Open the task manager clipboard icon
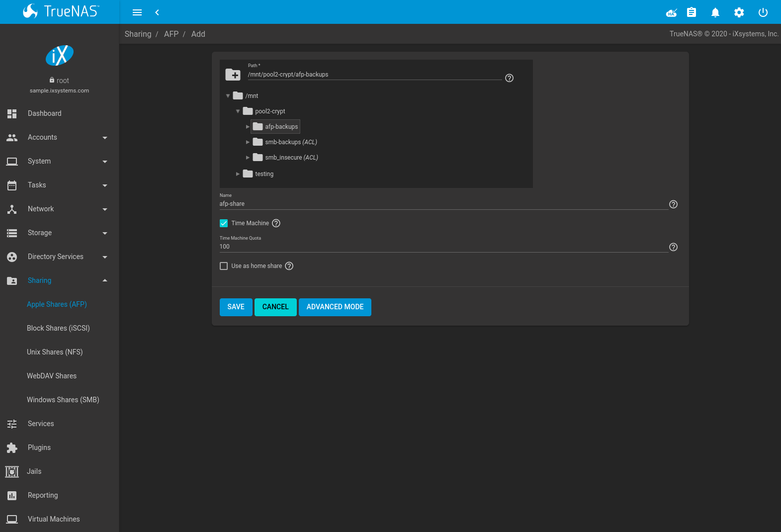This screenshot has width=781, height=532. pos(692,12)
